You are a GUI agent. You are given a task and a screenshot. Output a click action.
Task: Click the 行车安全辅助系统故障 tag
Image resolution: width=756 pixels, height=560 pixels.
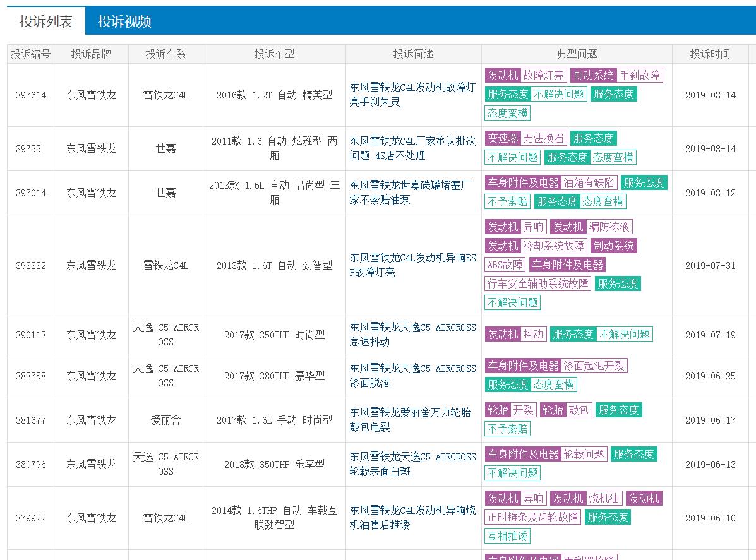tap(538, 284)
